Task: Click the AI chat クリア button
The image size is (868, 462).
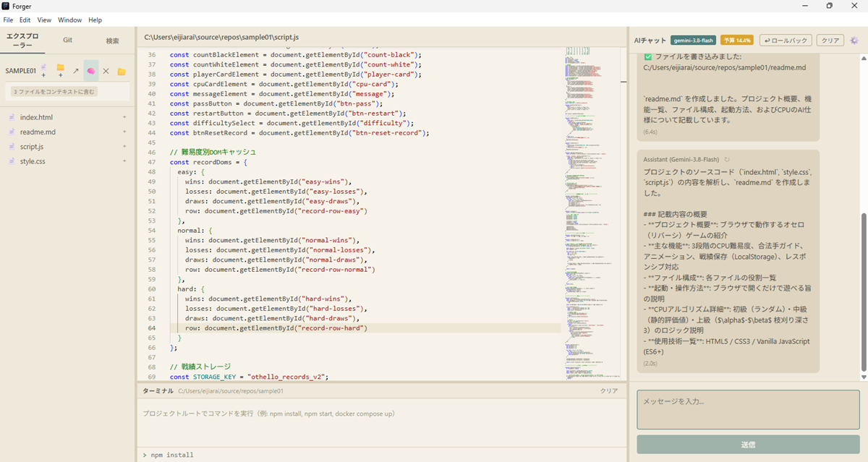Action: click(x=831, y=40)
